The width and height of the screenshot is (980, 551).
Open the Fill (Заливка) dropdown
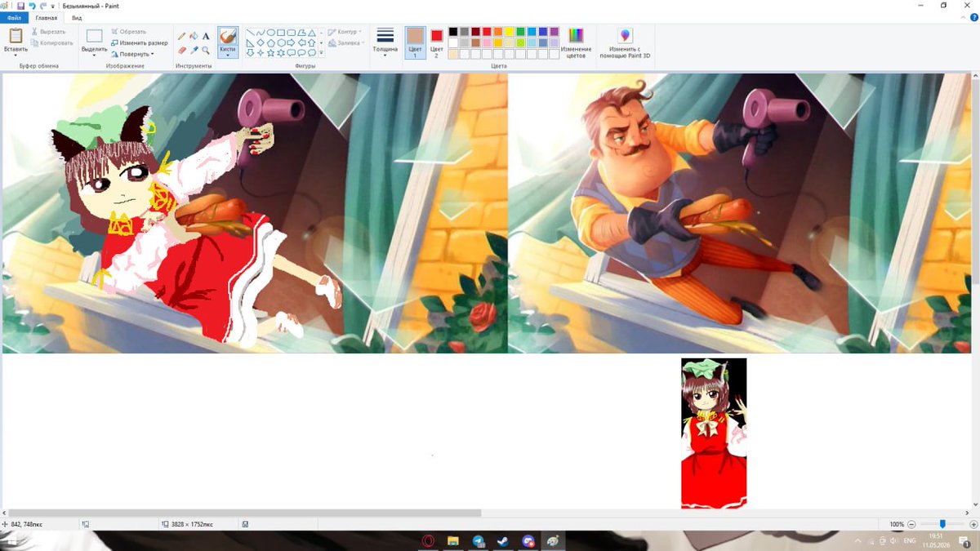[x=346, y=42]
